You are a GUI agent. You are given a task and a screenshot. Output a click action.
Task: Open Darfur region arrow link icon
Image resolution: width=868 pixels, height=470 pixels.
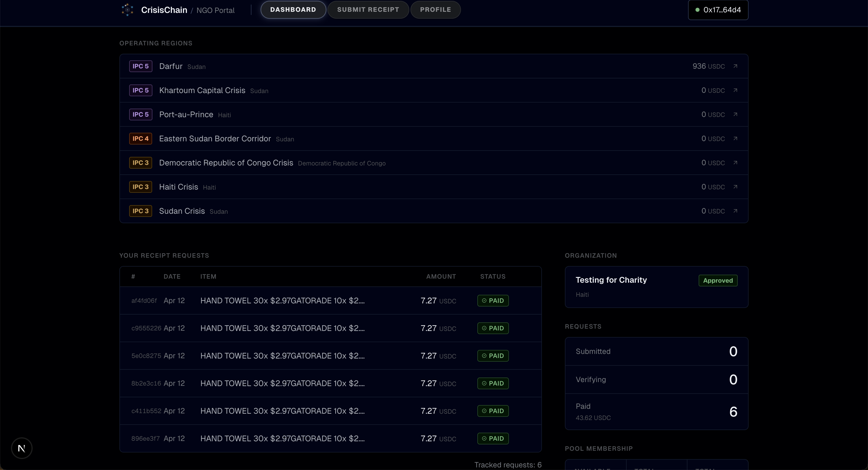[x=735, y=66]
